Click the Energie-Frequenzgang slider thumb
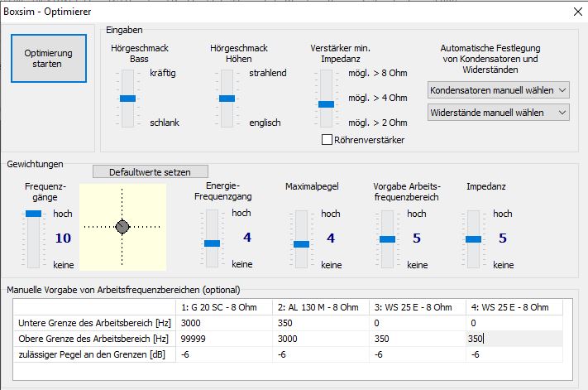588x390 pixels. click(x=212, y=243)
